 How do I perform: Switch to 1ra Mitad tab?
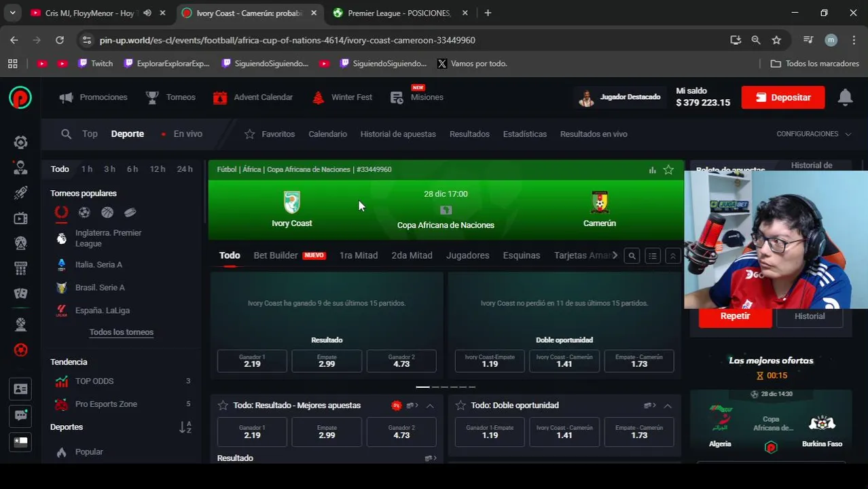(359, 255)
